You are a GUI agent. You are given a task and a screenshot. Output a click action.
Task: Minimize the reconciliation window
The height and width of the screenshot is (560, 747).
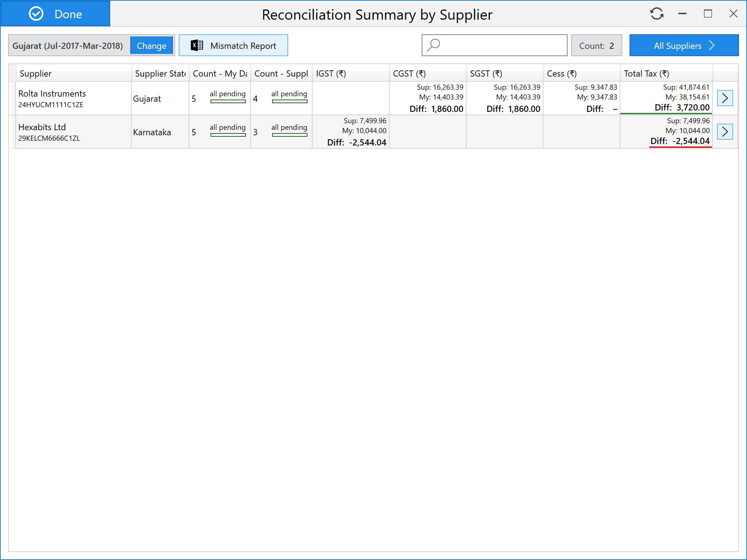(682, 14)
